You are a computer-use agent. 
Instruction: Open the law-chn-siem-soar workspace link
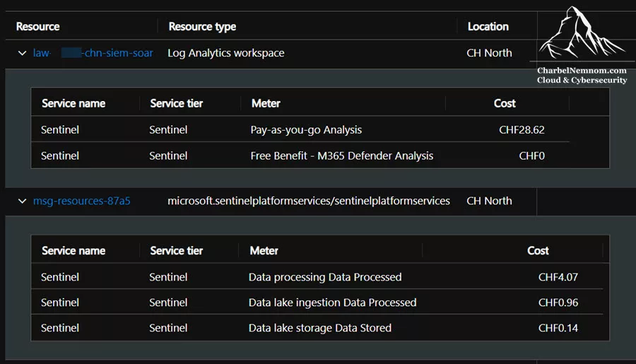point(93,53)
